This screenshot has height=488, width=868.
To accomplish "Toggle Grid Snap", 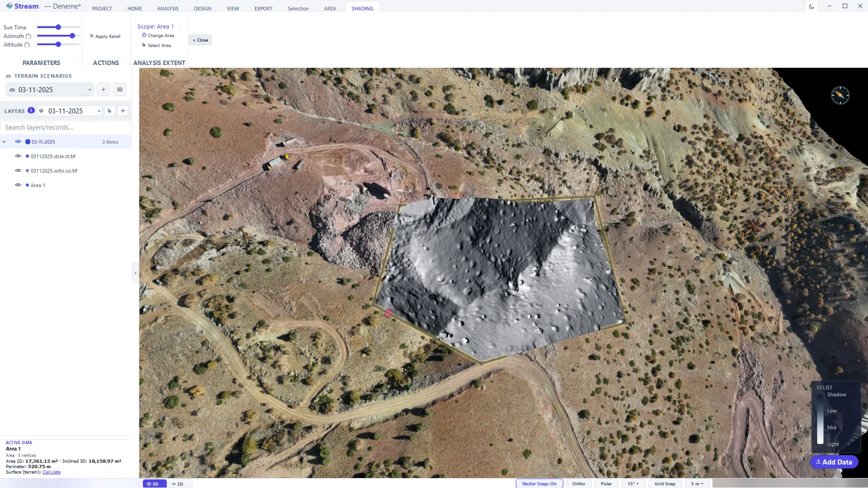I will [665, 484].
